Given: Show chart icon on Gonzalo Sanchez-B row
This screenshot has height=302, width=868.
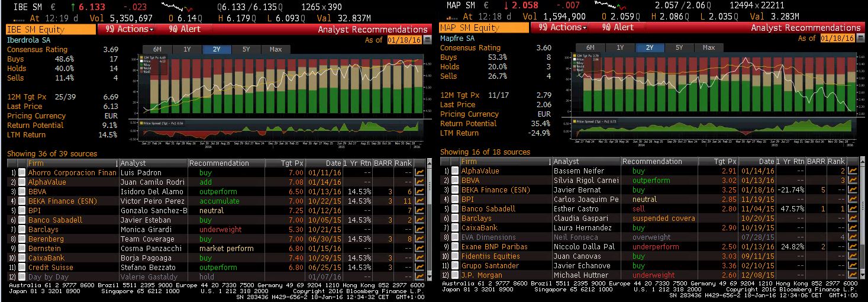Looking at the screenshot, I should pyautogui.click(x=420, y=211).
